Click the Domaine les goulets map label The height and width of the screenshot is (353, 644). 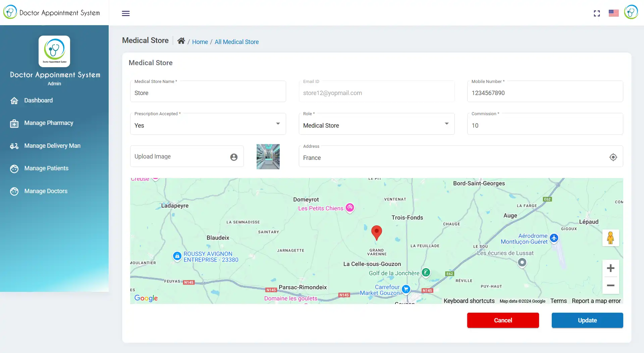(290, 298)
